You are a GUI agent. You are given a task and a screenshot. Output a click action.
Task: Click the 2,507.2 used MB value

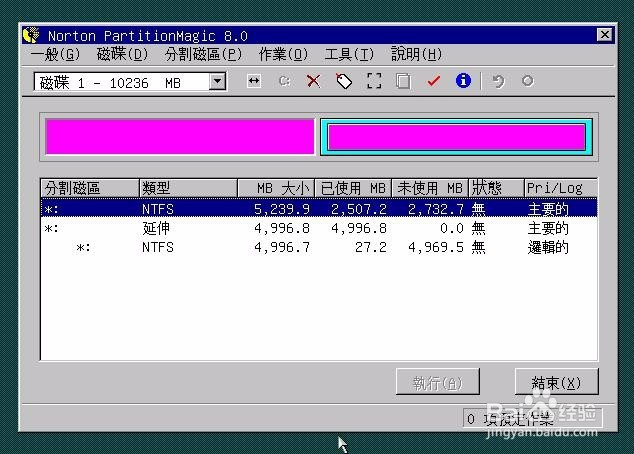pyautogui.click(x=359, y=209)
